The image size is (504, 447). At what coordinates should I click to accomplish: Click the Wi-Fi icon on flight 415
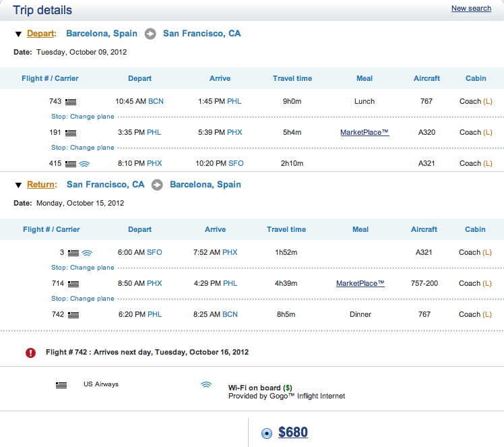(84, 163)
